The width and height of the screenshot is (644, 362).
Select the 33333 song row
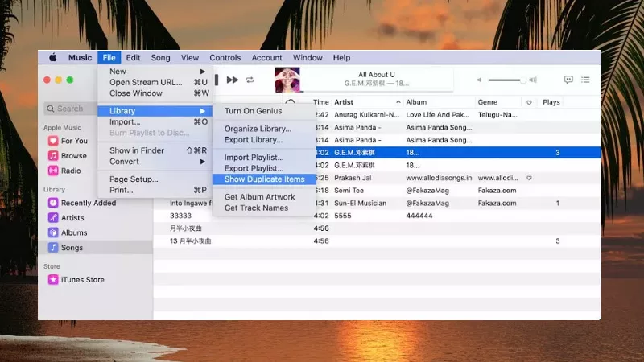coord(377,216)
